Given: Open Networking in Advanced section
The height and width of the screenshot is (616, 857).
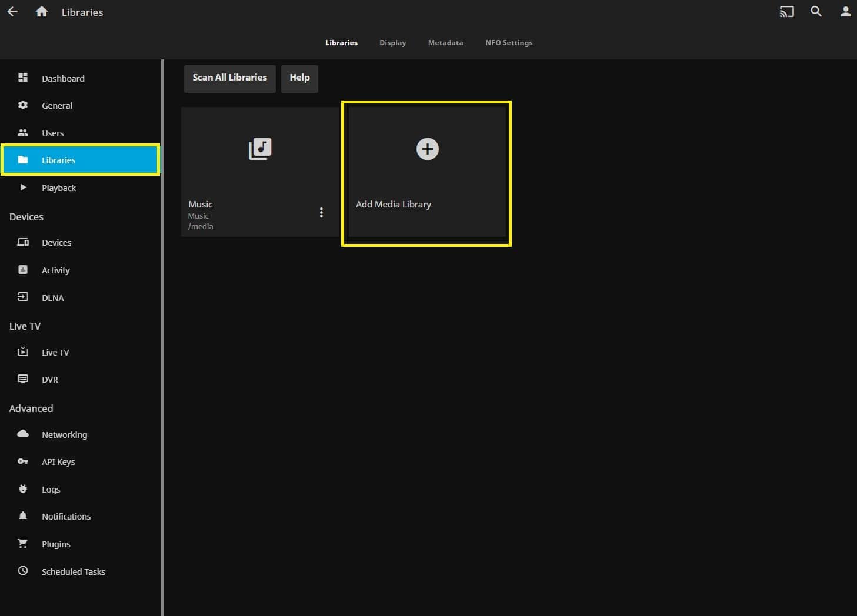Looking at the screenshot, I should (64, 435).
